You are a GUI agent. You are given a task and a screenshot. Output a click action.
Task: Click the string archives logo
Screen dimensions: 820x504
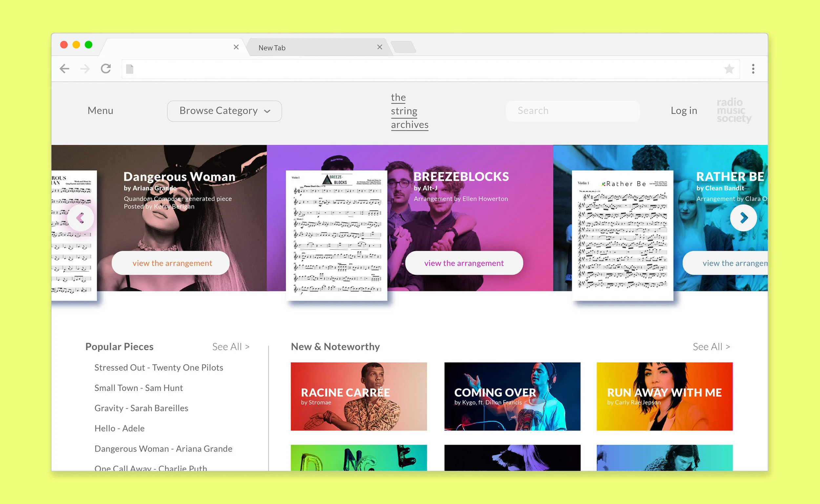pos(409,111)
